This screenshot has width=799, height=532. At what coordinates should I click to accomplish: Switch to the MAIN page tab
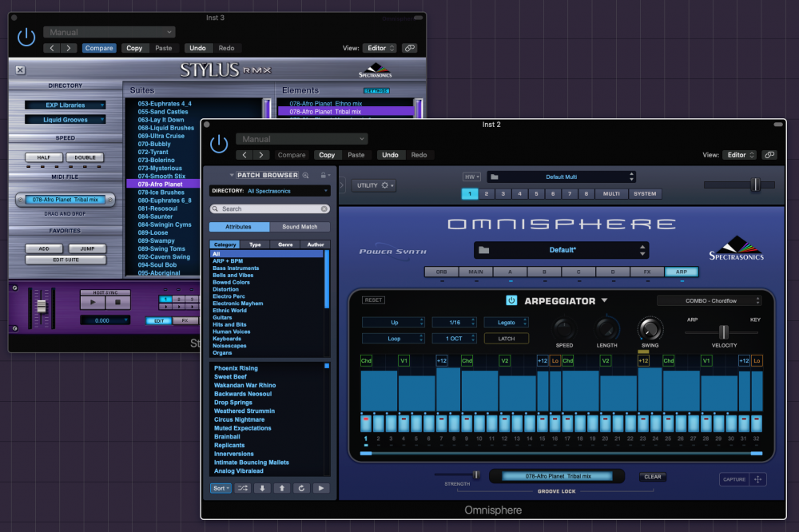(476, 272)
